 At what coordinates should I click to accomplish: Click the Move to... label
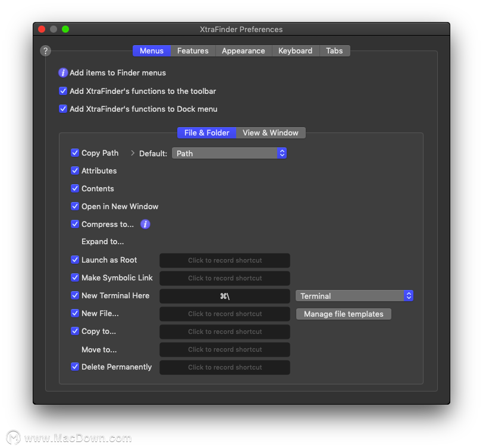click(x=99, y=349)
